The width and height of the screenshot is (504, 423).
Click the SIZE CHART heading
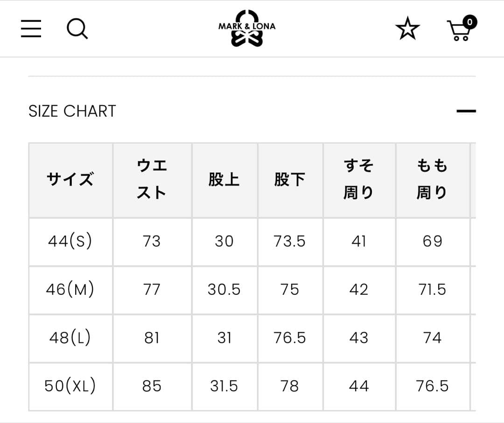pos(72,111)
